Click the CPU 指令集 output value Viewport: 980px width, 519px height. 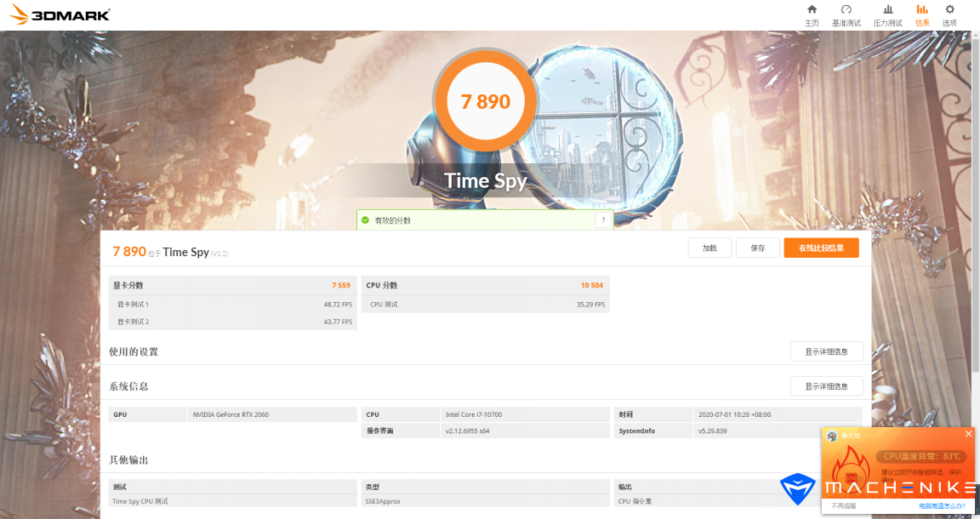[x=635, y=501]
